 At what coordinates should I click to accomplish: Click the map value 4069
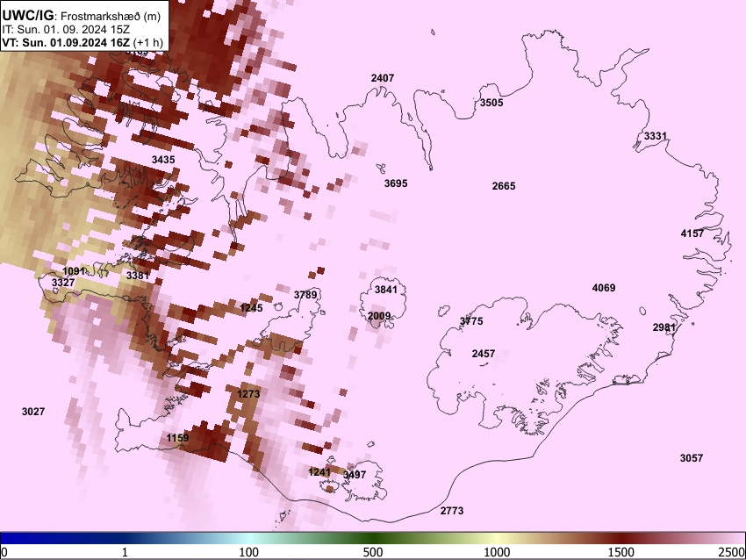(604, 288)
